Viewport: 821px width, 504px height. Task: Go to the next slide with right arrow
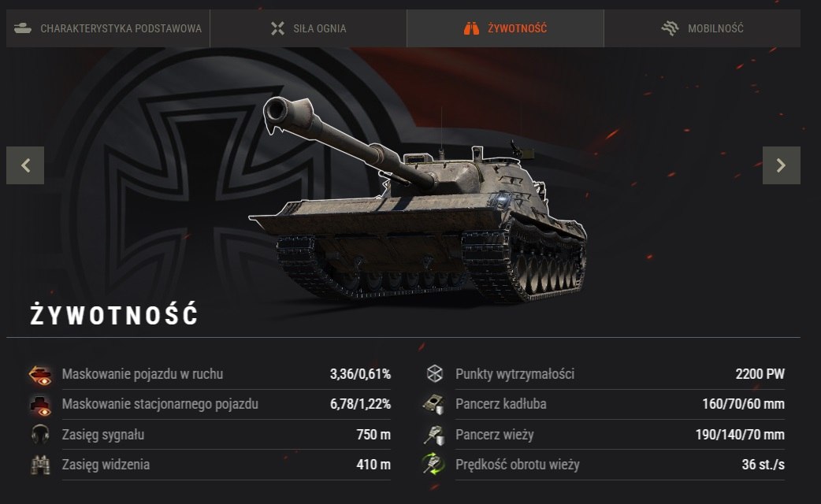click(781, 165)
